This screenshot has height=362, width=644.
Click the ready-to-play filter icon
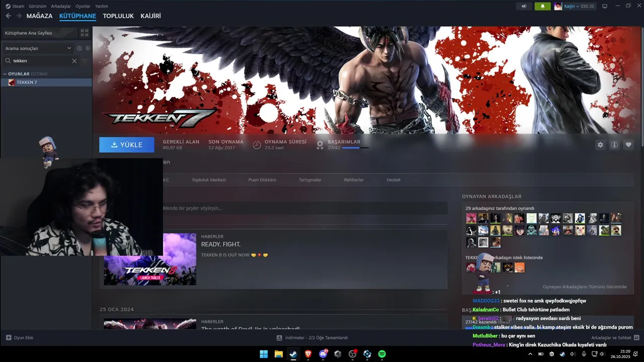88,48
